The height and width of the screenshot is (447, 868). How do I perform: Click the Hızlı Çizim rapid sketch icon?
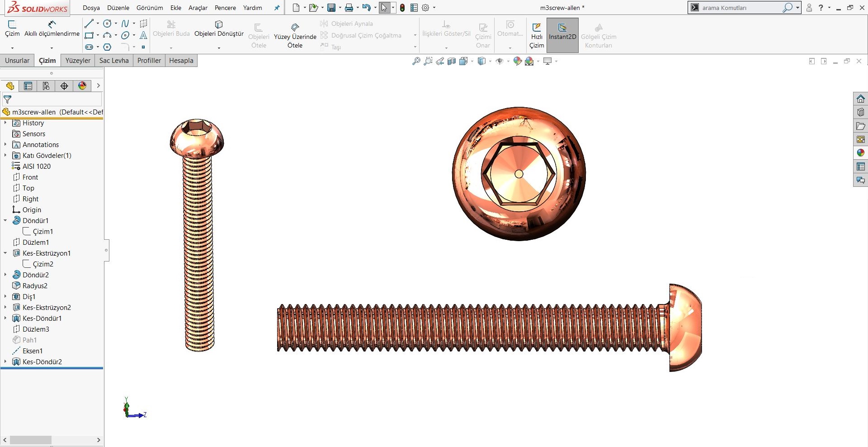point(537,35)
